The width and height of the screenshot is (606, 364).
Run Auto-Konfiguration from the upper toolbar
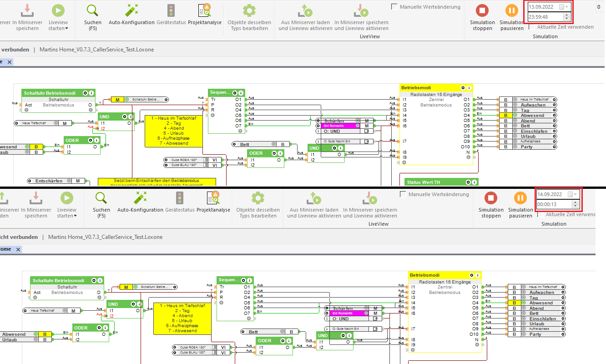[132, 10]
